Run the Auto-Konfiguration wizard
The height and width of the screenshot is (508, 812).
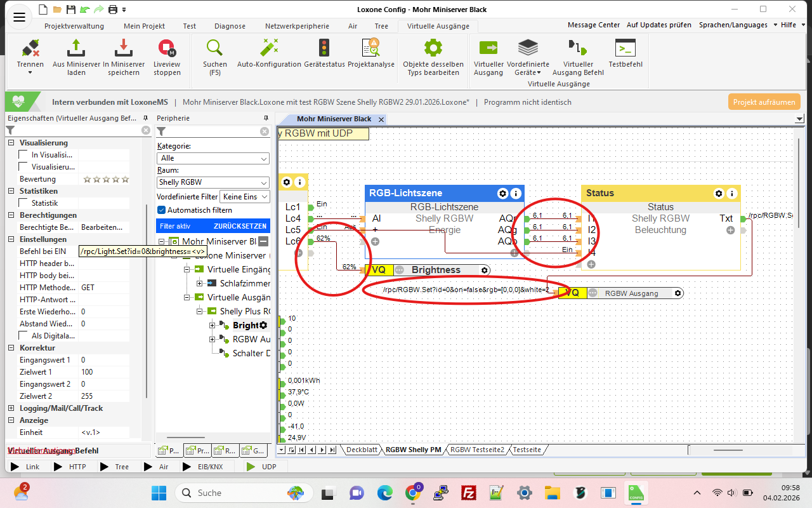(269, 53)
